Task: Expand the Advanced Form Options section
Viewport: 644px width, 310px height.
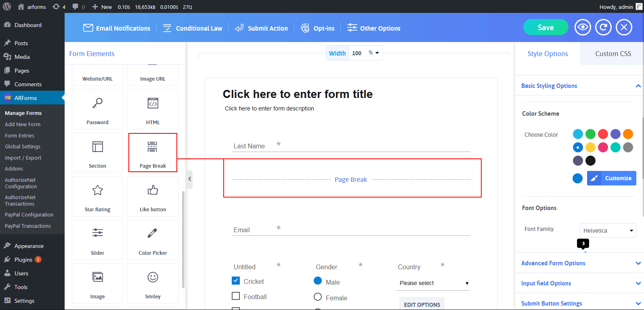Action: tap(579, 263)
